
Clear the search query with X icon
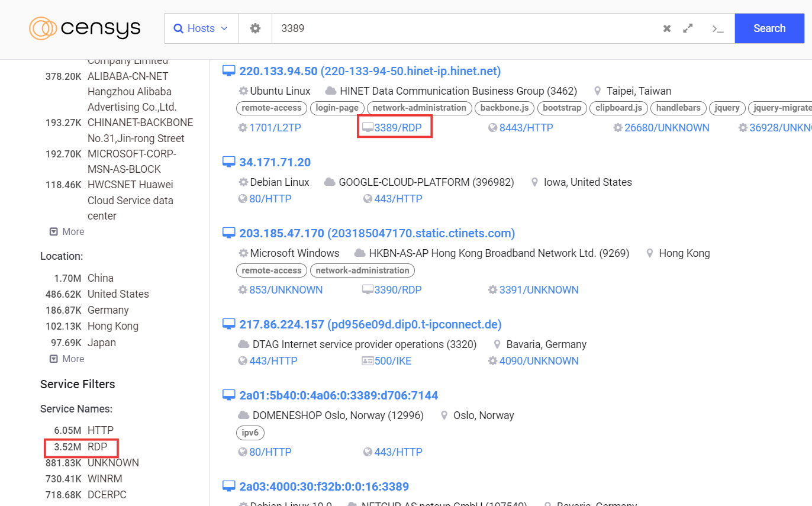pos(667,28)
